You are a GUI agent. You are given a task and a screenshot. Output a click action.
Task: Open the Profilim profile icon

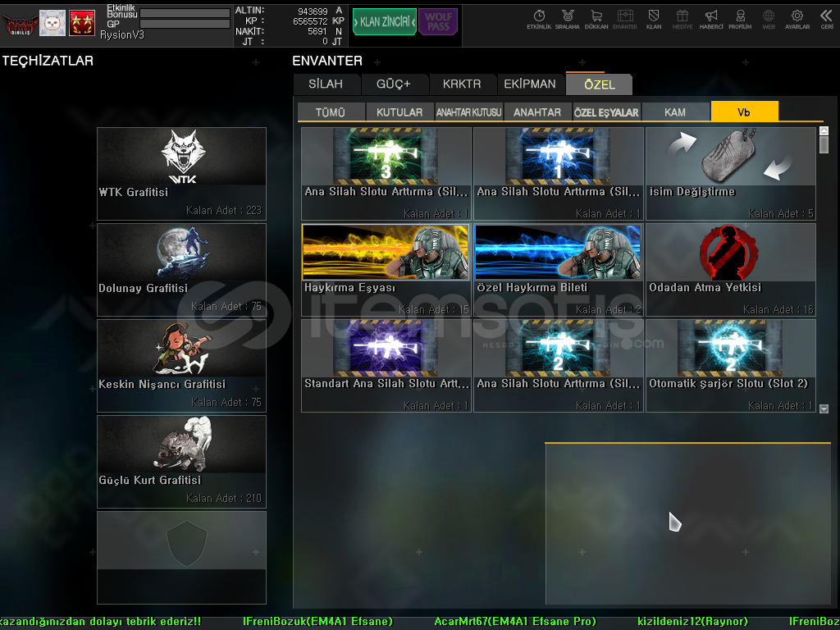pyautogui.click(x=740, y=19)
